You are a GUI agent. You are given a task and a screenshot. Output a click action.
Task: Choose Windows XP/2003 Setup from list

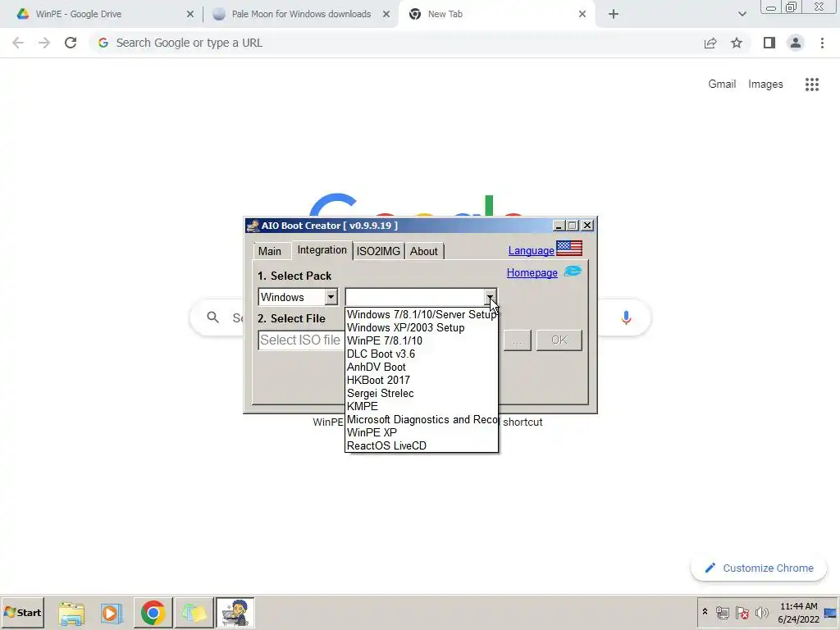coord(405,328)
